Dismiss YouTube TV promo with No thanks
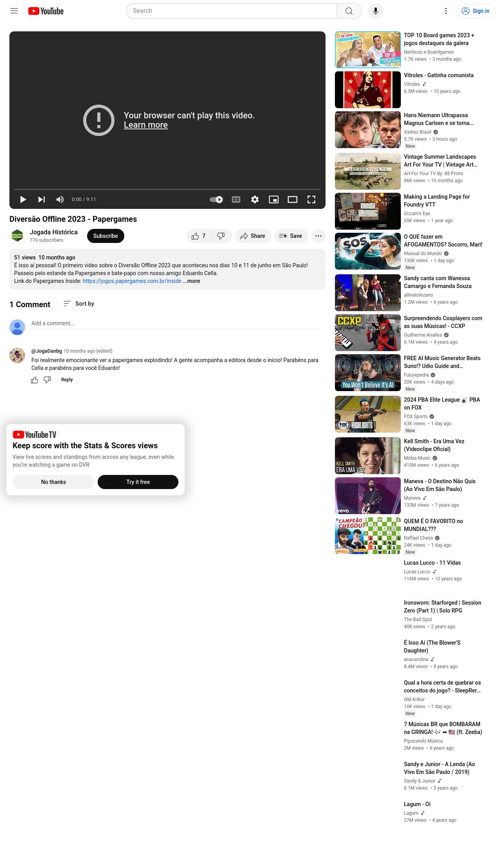The width and height of the screenshot is (502, 868). tap(53, 482)
